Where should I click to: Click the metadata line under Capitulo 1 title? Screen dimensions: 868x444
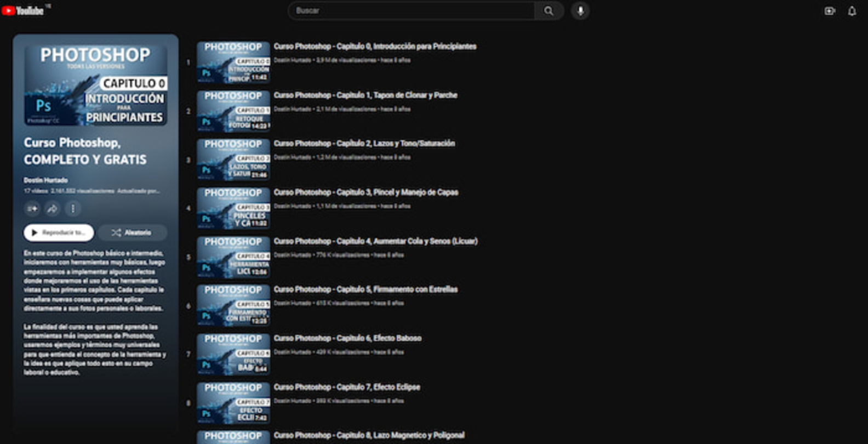(x=342, y=109)
